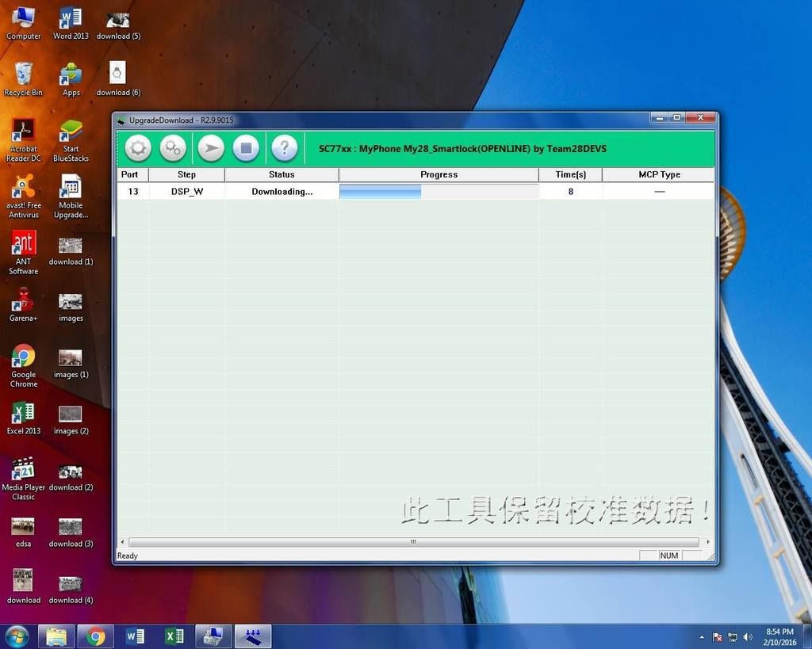
Task: Select the Recycle Bin icon
Action: 24,79
